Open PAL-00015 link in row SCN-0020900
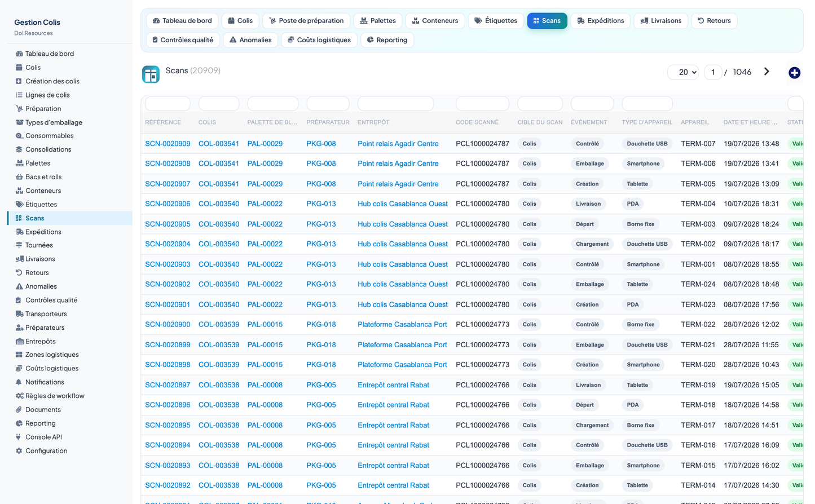The height and width of the screenshot is (504, 815). [x=265, y=325]
